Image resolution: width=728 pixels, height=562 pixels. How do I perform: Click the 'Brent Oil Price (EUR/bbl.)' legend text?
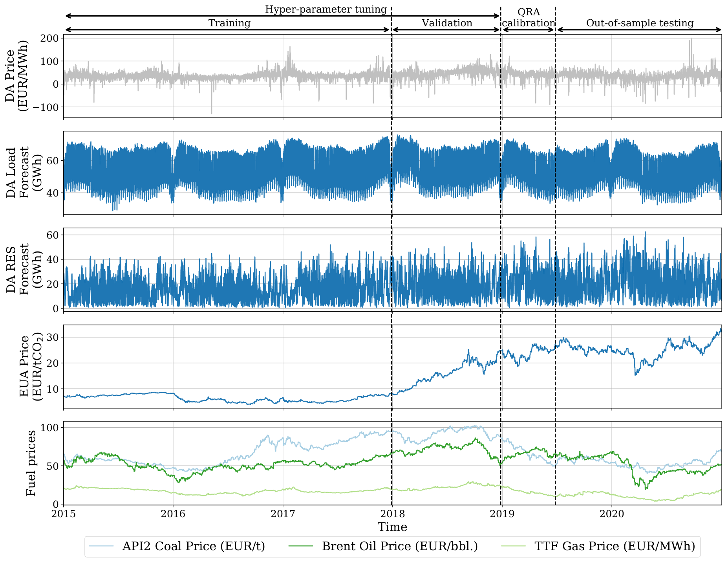[x=400, y=546]
